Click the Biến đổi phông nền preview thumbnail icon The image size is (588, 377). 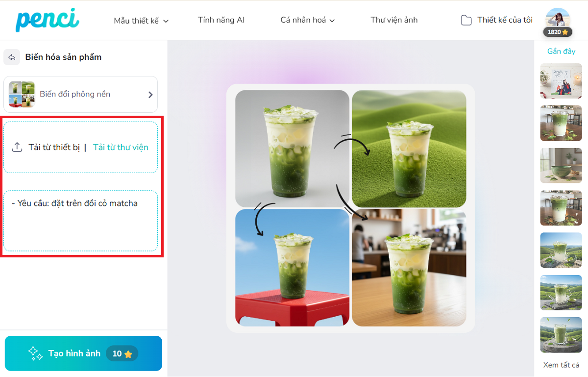[22, 94]
